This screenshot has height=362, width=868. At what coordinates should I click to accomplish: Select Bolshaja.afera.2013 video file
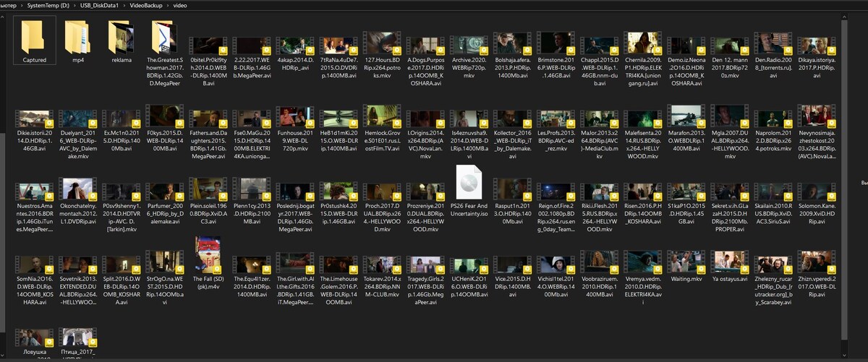511,43
